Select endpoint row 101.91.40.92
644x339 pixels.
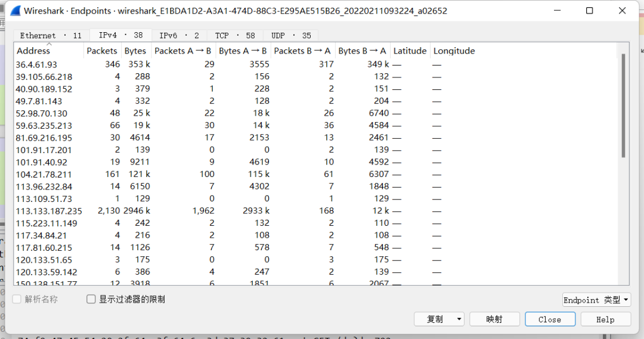pyautogui.click(x=315, y=162)
